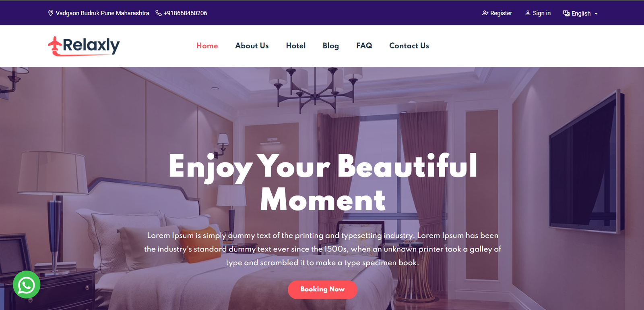This screenshot has height=310, width=644.
Task: Click the Relaxly airplane logo
Action: tap(84, 46)
